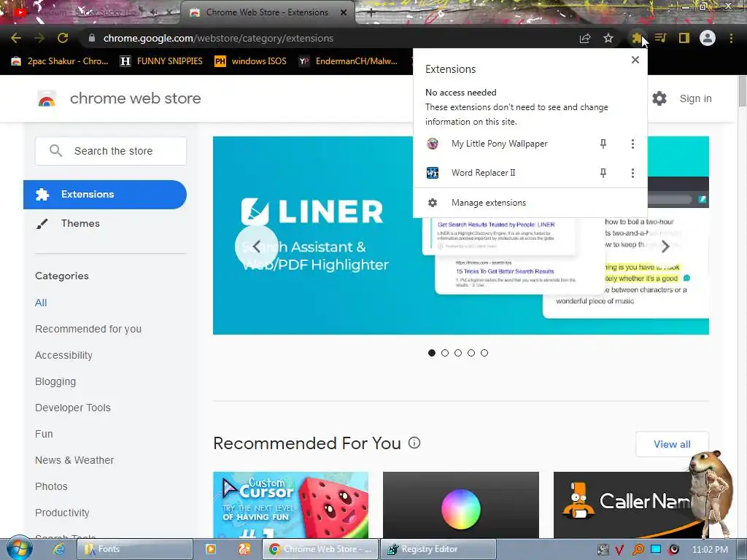Open the Chrome profile avatar
The height and width of the screenshot is (560, 747).
708,38
